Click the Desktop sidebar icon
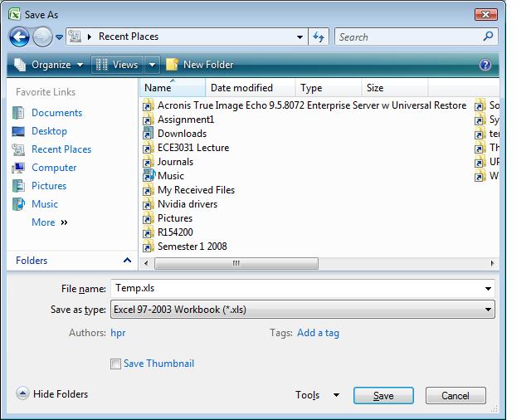Screen dimensions: 531x420 18,131
